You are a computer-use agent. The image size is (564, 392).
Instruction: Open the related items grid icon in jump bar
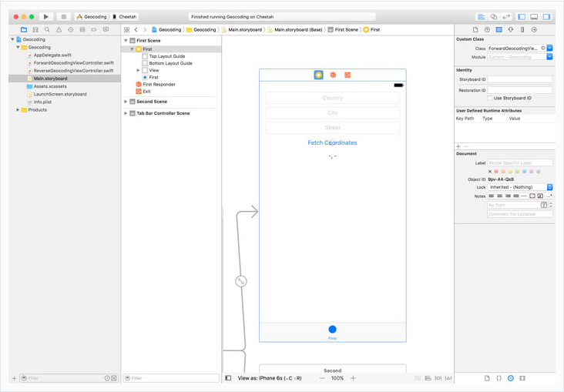click(126, 29)
